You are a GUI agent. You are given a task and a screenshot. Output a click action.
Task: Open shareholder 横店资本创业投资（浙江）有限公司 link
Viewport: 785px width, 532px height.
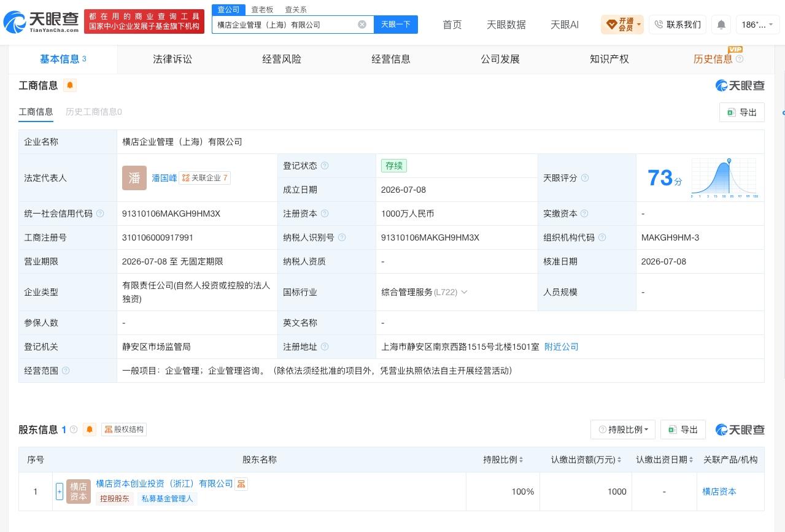click(x=164, y=484)
